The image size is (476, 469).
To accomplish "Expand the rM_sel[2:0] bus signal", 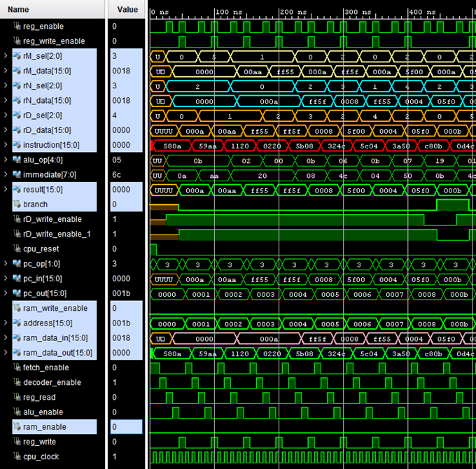I will [x=6, y=56].
